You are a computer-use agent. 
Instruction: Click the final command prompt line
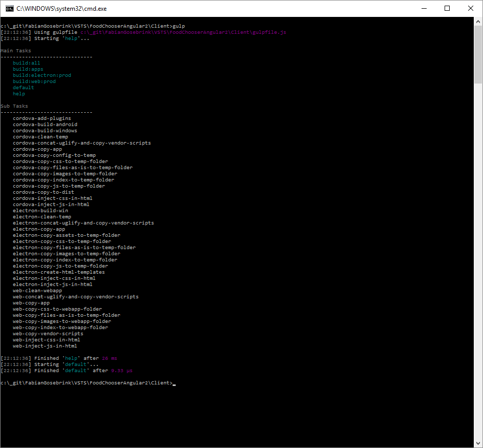88,383
